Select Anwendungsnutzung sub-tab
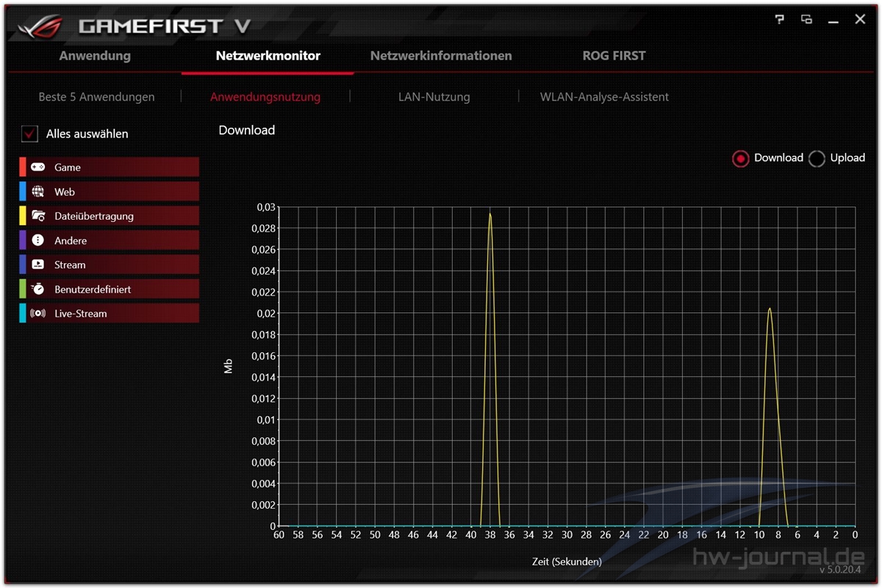 coord(265,97)
